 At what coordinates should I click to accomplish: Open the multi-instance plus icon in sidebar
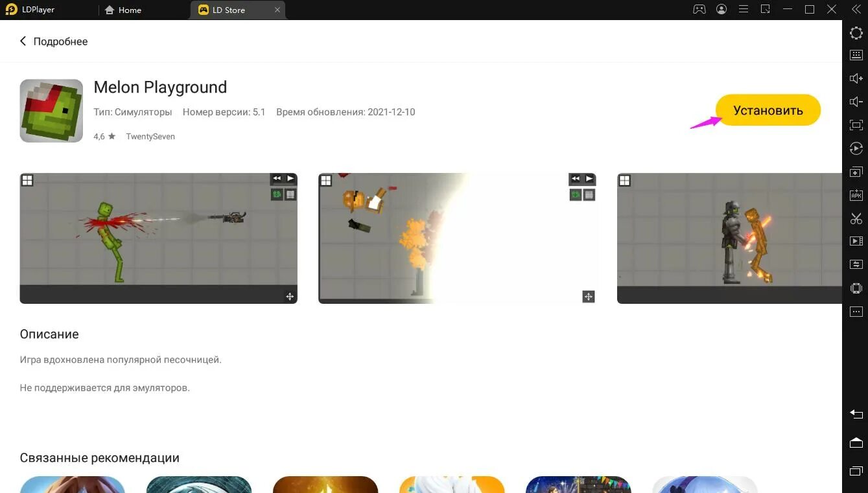856,172
